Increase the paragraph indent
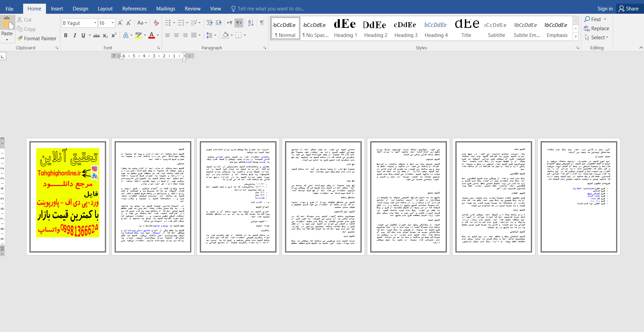This screenshot has height=332, width=644. (219, 23)
